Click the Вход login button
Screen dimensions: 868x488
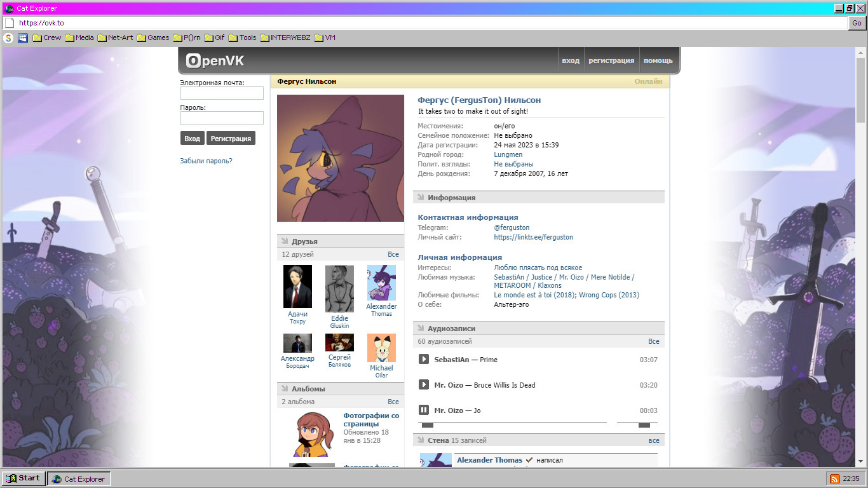[x=193, y=139]
